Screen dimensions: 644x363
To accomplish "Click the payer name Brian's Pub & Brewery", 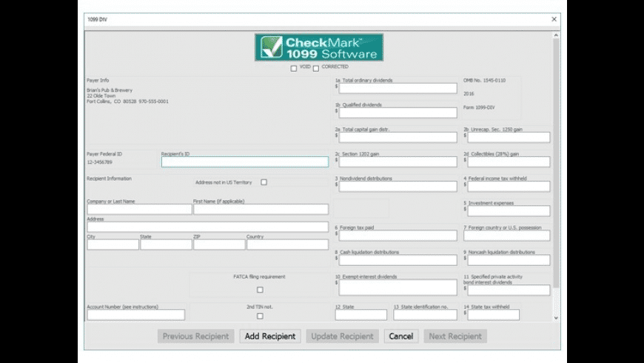I will [x=110, y=90].
